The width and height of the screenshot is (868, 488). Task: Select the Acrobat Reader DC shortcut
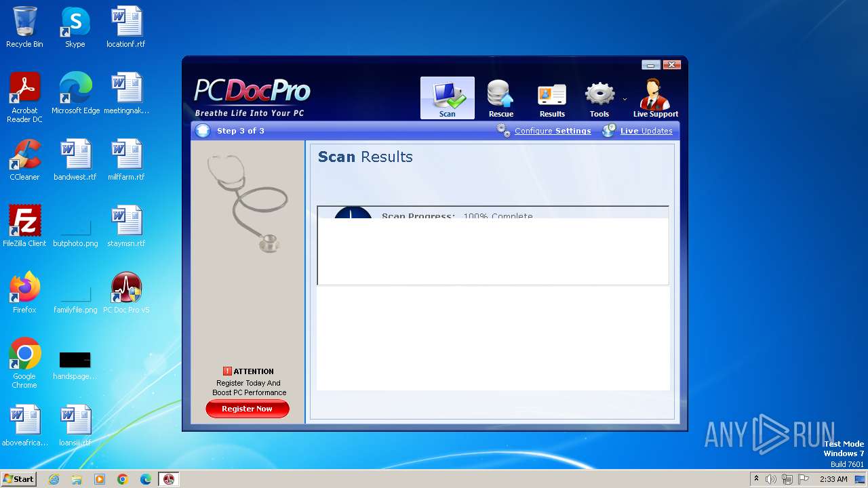coord(24,98)
